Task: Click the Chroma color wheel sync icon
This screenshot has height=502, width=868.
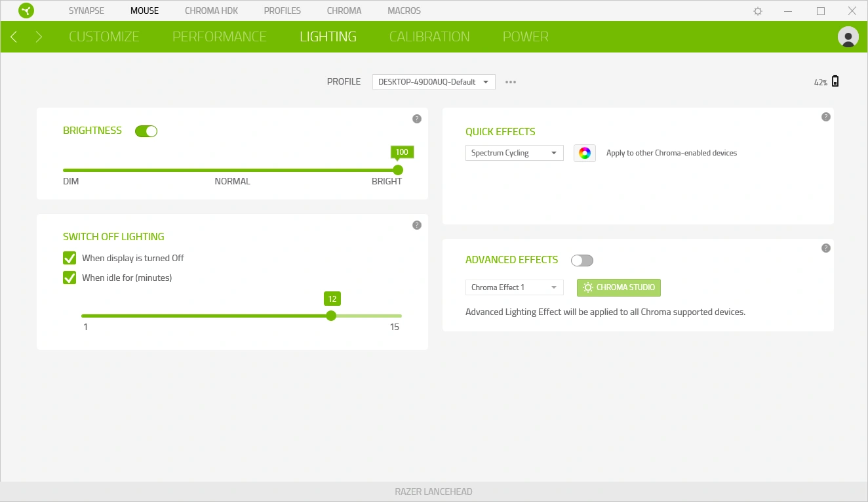Action: (585, 153)
